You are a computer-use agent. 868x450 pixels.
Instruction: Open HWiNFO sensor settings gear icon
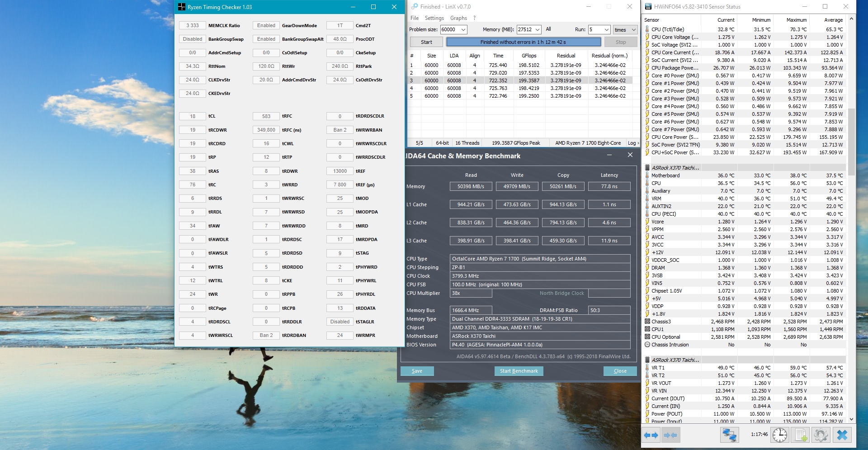[x=821, y=435]
